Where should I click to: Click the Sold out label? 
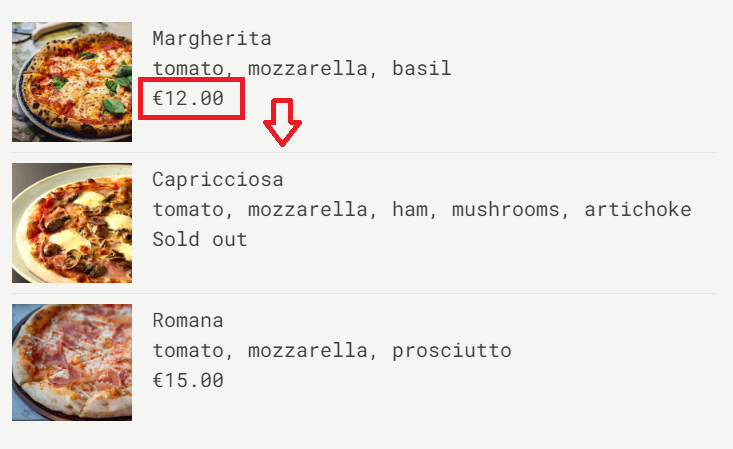(x=200, y=240)
